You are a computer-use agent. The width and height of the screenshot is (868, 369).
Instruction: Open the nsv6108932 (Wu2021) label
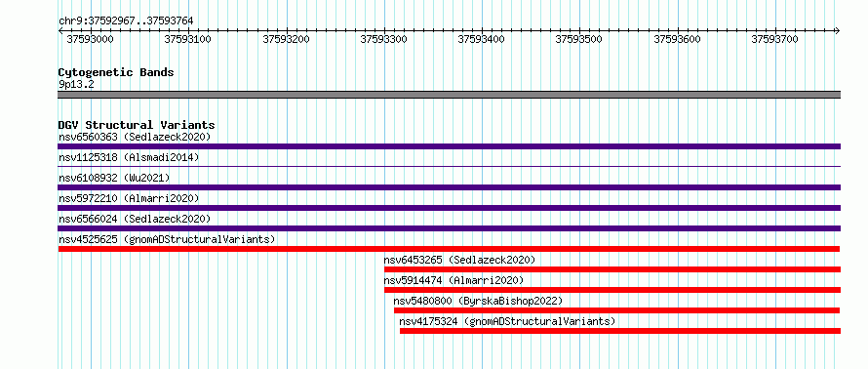(x=114, y=178)
